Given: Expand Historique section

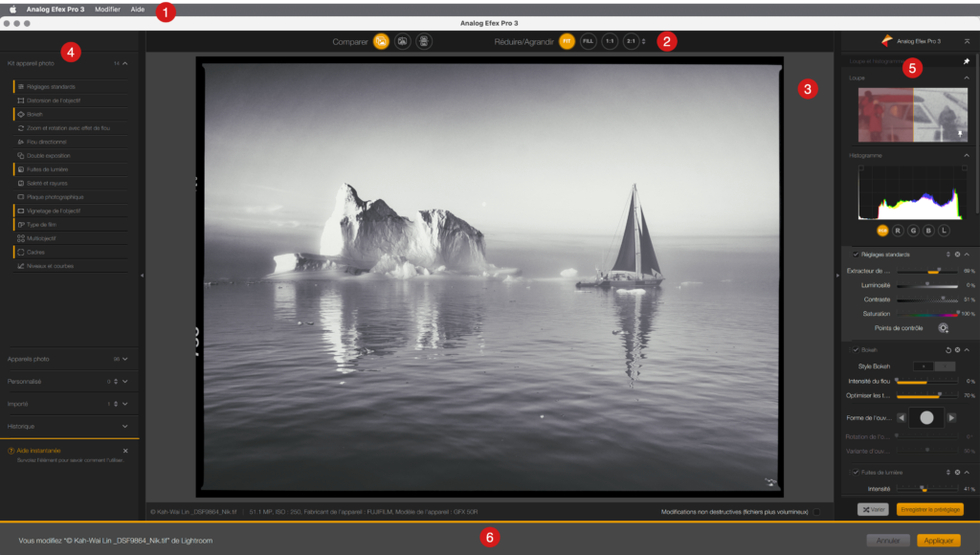Looking at the screenshot, I should pos(125,426).
